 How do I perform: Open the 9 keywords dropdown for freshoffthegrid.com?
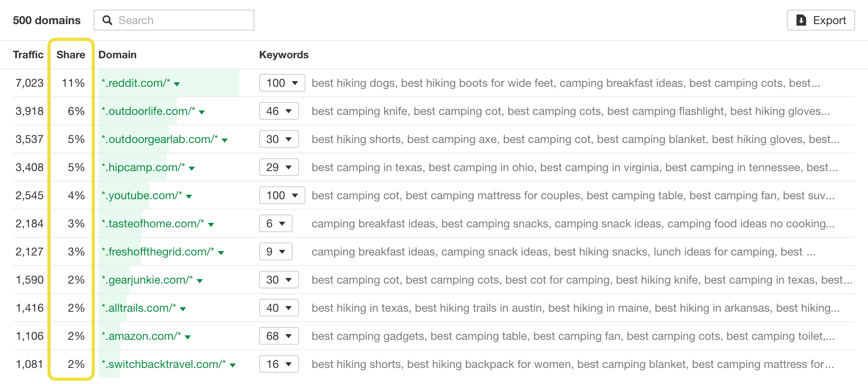276,251
